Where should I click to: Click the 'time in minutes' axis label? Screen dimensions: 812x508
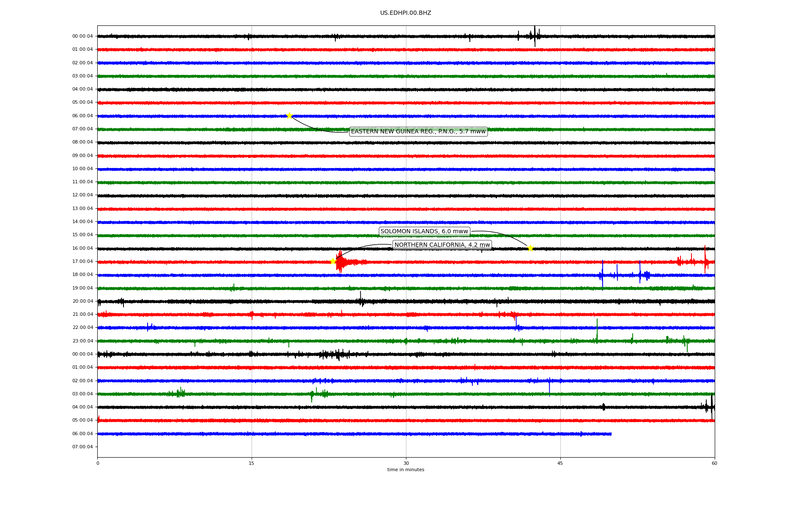point(405,470)
